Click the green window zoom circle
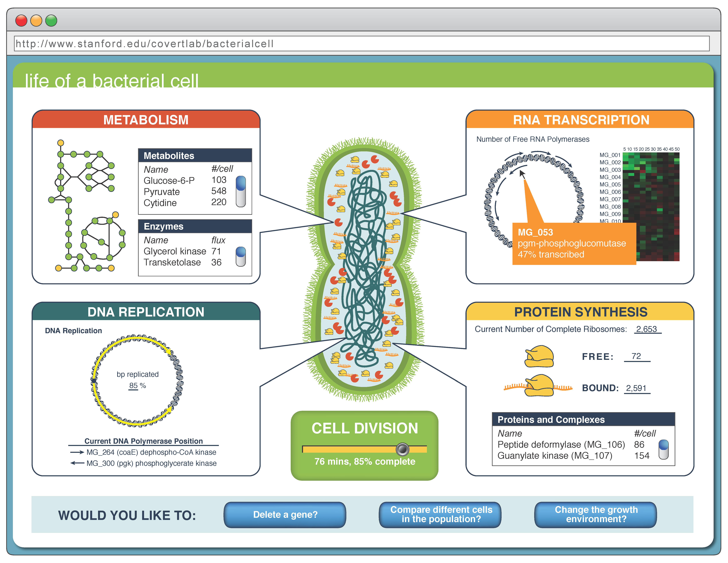The image size is (728, 563). click(51, 21)
